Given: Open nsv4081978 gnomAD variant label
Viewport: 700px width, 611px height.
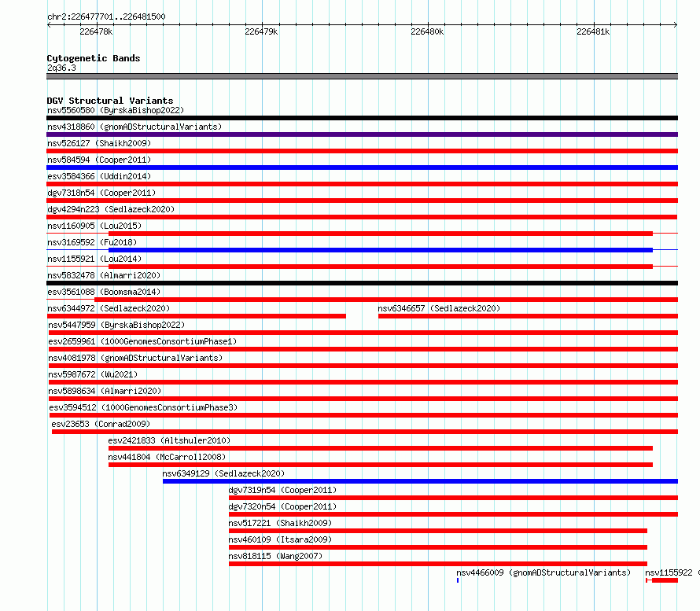Looking at the screenshot, I should pos(135,358).
